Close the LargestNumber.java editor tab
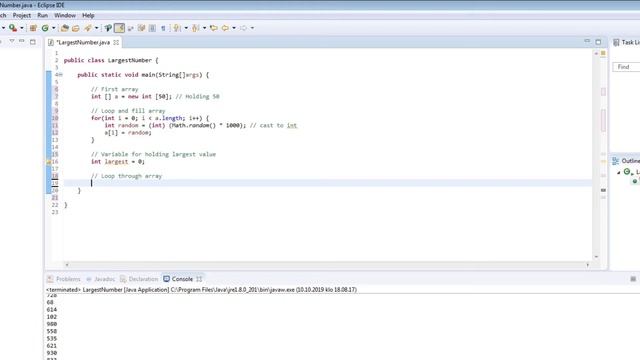This screenshot has height=360, width=640. (x=116, y=42)
